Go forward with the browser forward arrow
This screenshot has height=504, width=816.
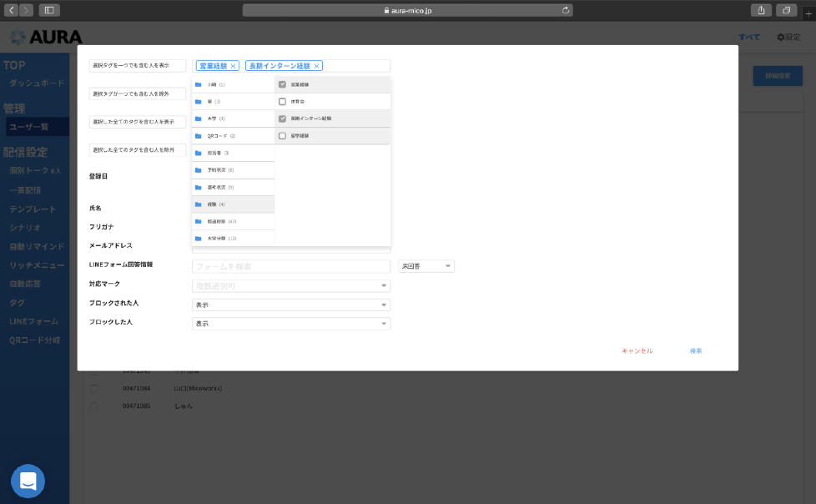click(26, 10)
